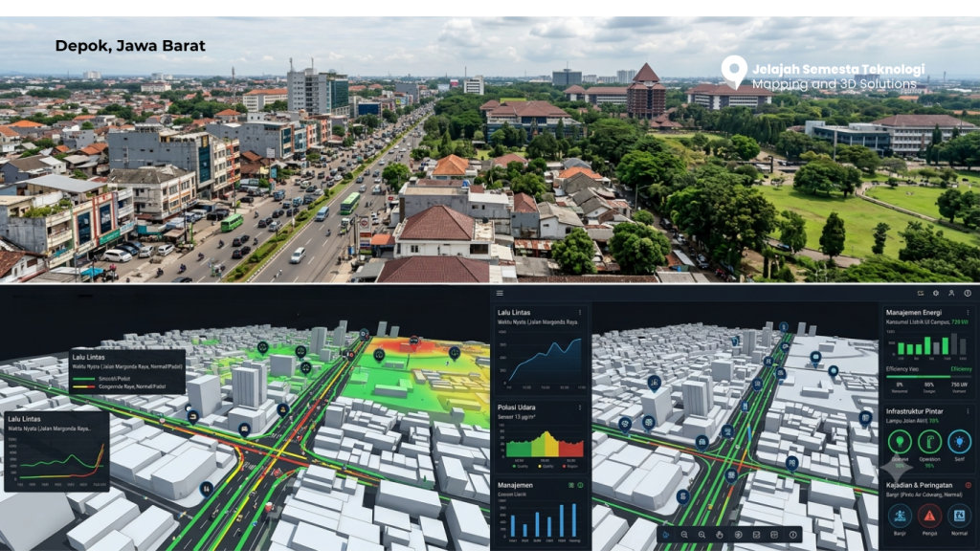Click the Polusi Udara colored area chart
The image size is (980, 551).
point(545,444)
